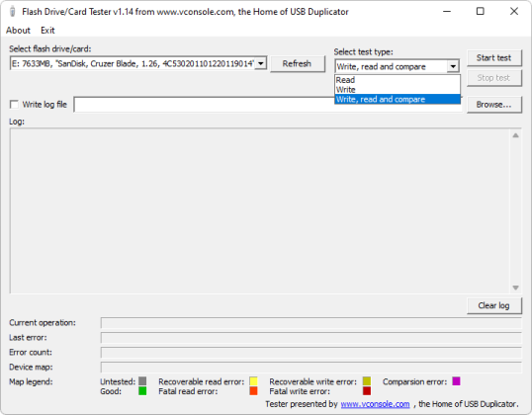Enable the Write log file checkbox

coord(14,105)
